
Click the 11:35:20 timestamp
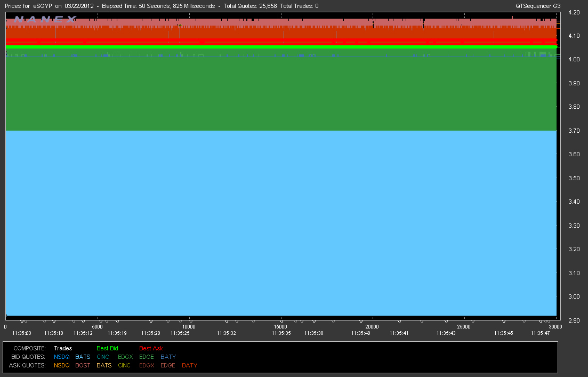151,333
